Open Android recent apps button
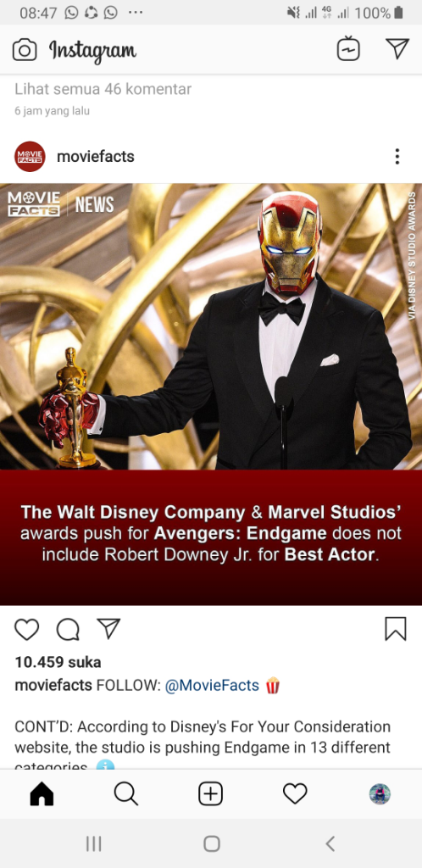 (94, 843)
